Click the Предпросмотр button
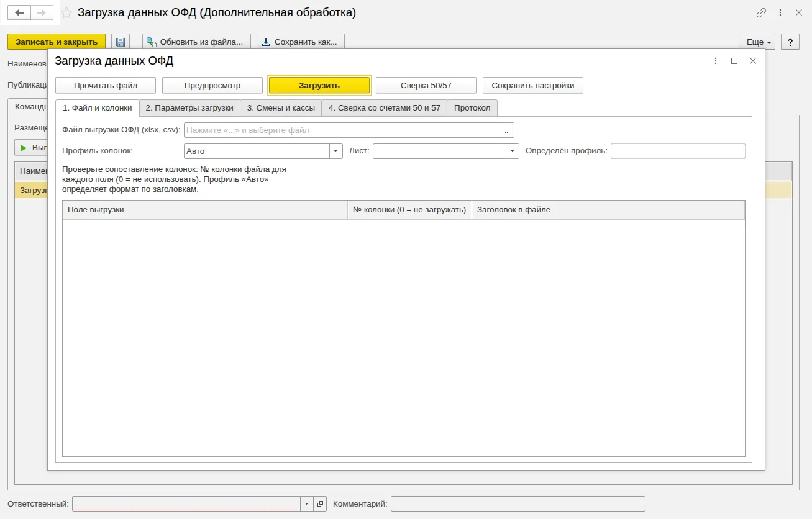The height and width of the screenshot is (519, 812). click(x=212, y=85)
